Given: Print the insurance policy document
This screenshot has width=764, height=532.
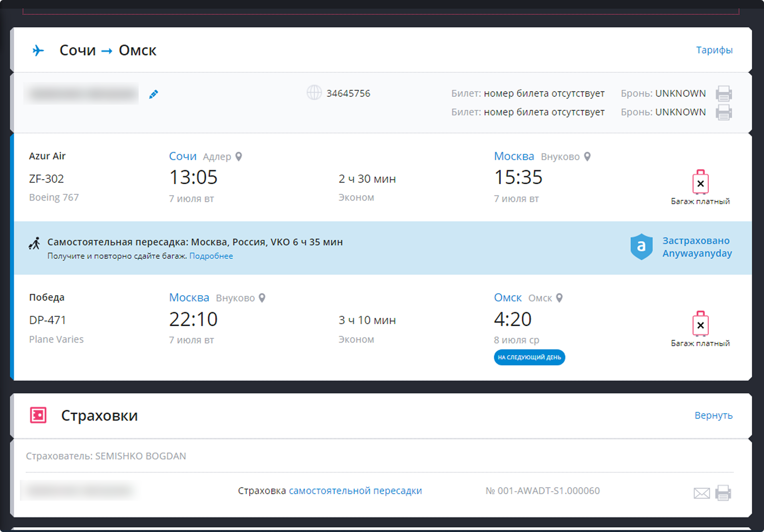Looking at the screenshot, I should pyautogui.click(x=723, y=493).
